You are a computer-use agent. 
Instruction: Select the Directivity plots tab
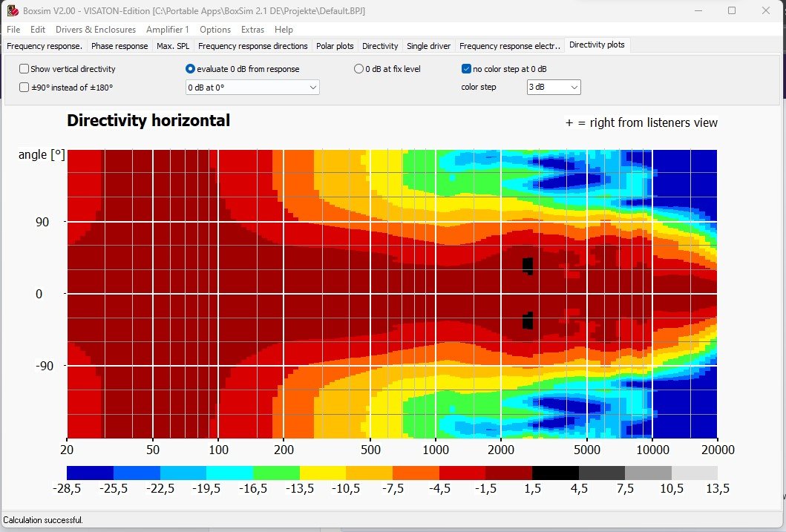(597, 45)
